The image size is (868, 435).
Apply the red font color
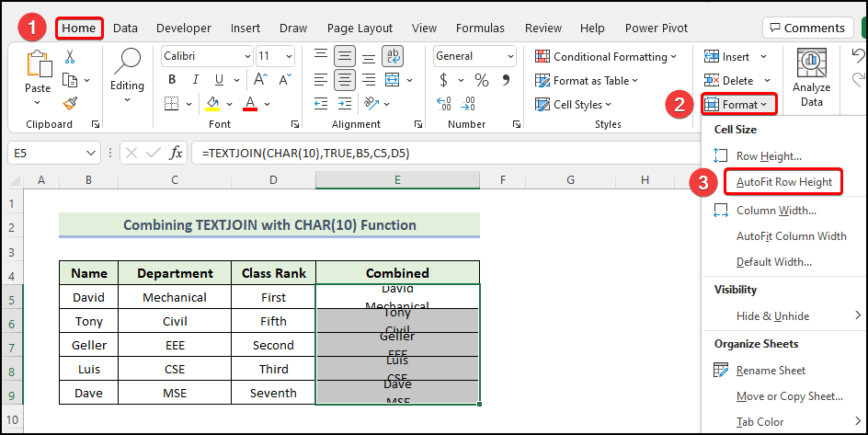[250, 104]
